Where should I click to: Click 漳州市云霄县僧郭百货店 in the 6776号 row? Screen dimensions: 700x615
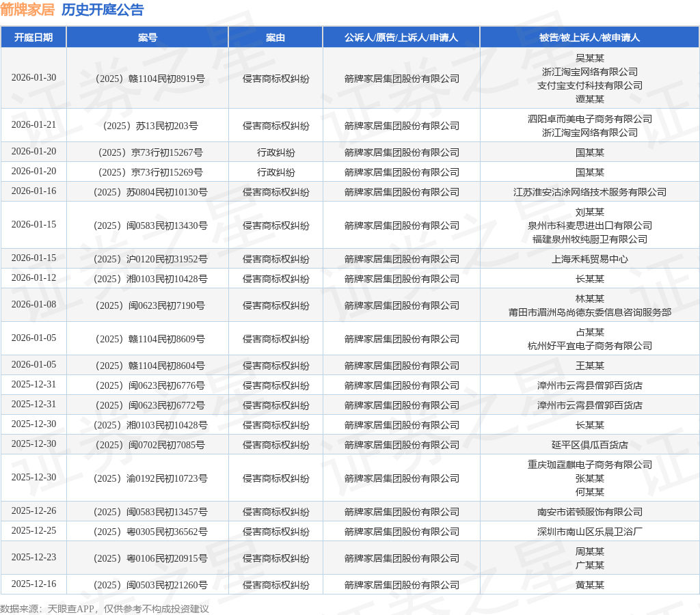click(589, 385)
